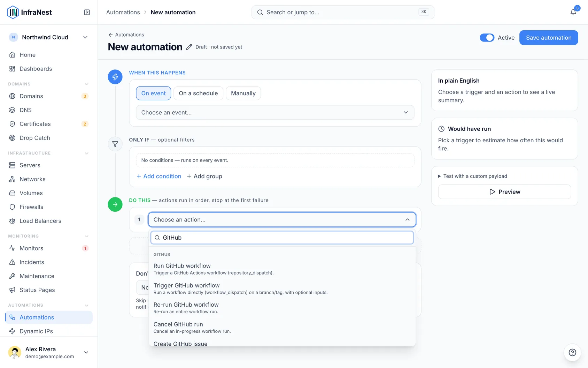588x368 pixels.
Task: Select the On a schedule trigger
Action: click(x=198, y=93)
